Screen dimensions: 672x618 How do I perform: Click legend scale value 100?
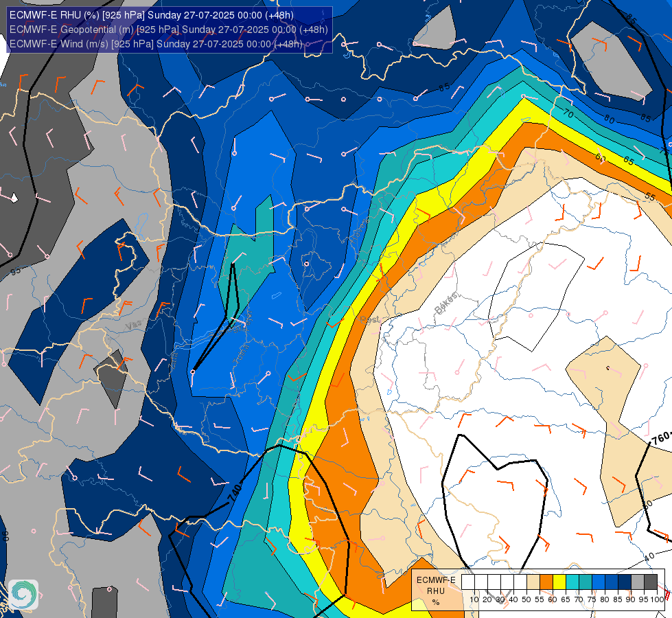[657, 599]
